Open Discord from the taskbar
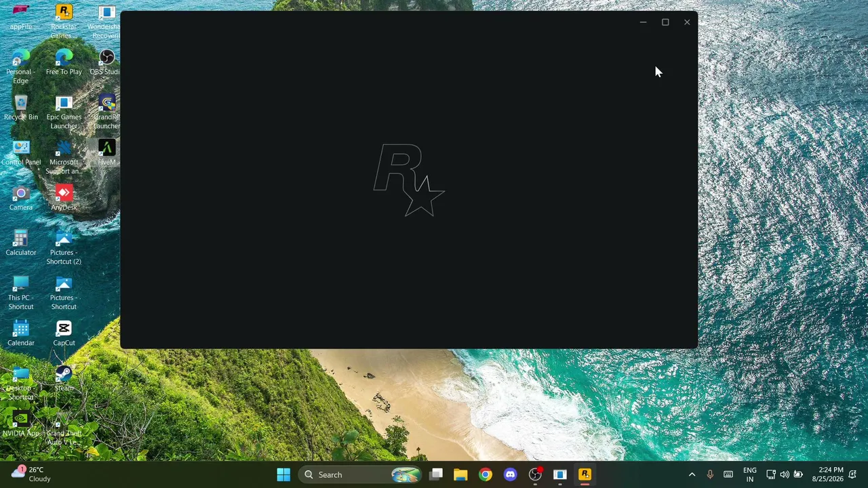 511,474
